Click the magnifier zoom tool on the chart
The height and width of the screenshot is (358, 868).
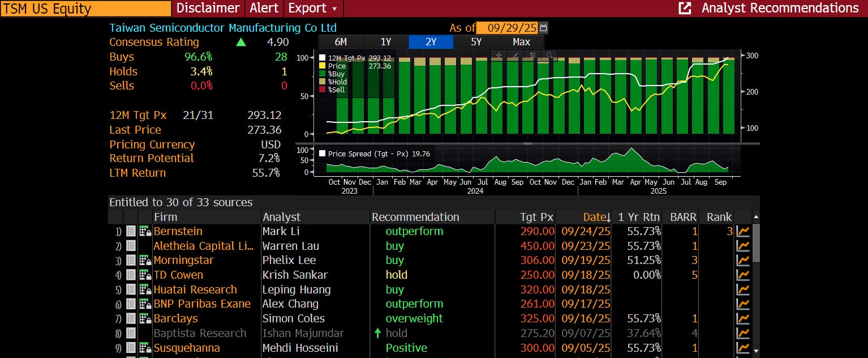pos(549,55)
